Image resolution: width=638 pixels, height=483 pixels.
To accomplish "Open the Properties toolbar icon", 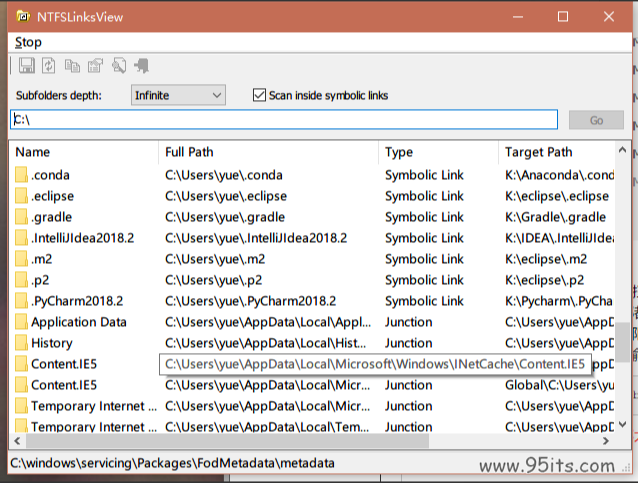I will [x=96, y=66].
